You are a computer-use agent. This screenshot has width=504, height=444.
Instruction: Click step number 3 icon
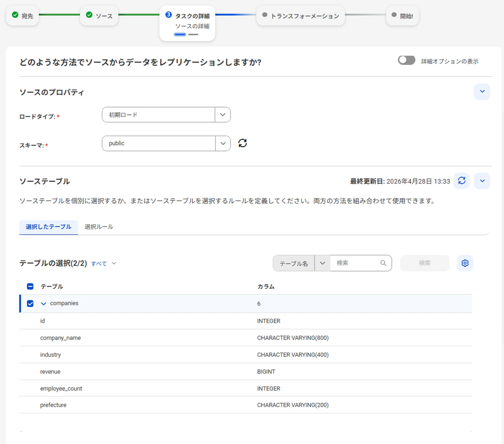(169, 15)
